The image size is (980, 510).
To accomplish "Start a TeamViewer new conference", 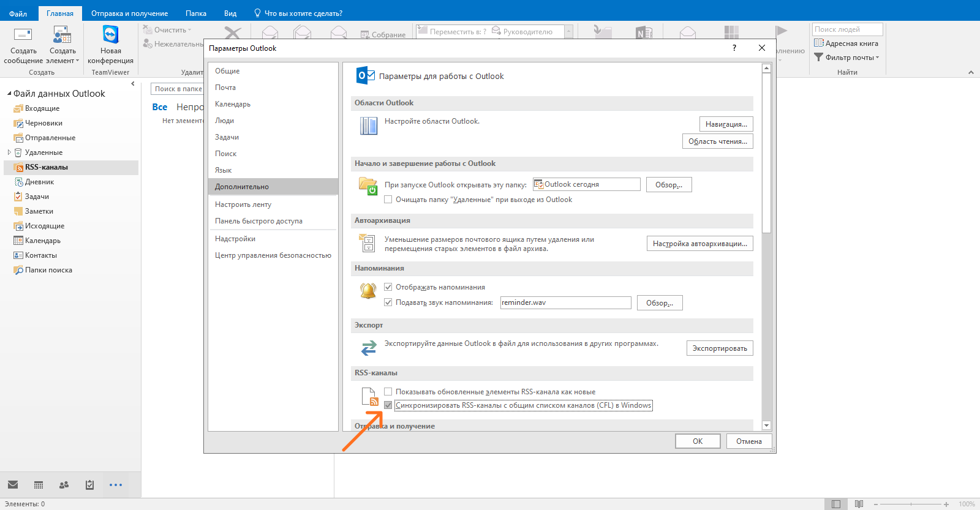I will (110, 45).
